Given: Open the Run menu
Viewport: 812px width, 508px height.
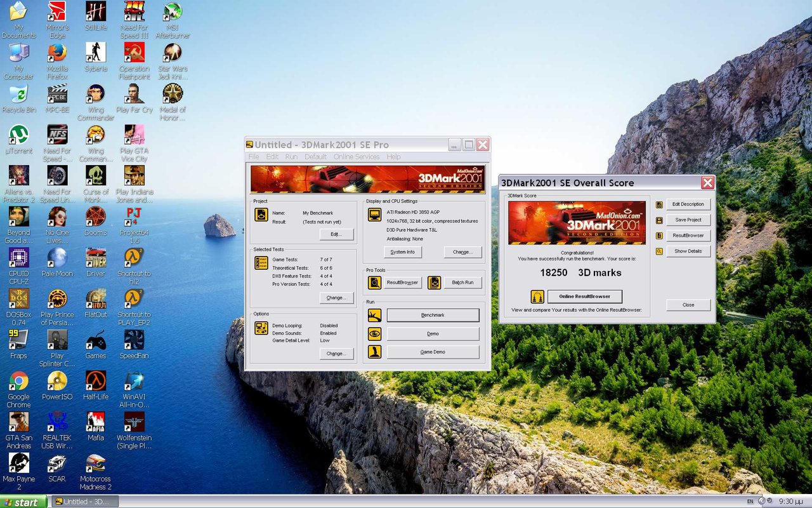Looking at the screenshot, I should point(291,157).
